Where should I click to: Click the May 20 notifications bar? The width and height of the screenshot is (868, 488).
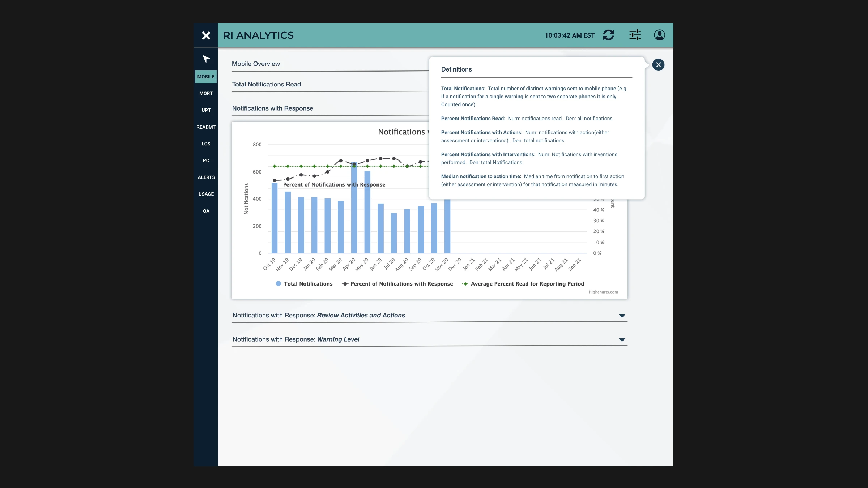tap(367, 212)
